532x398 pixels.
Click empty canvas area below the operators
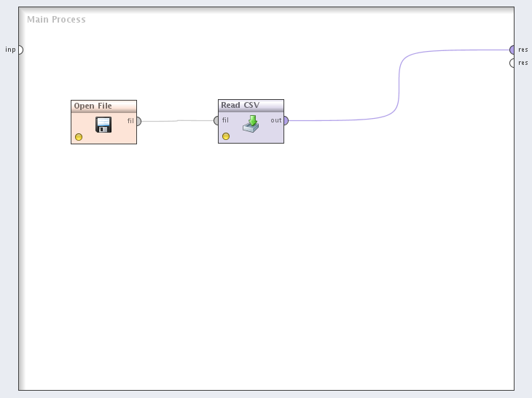pos(262,277)
